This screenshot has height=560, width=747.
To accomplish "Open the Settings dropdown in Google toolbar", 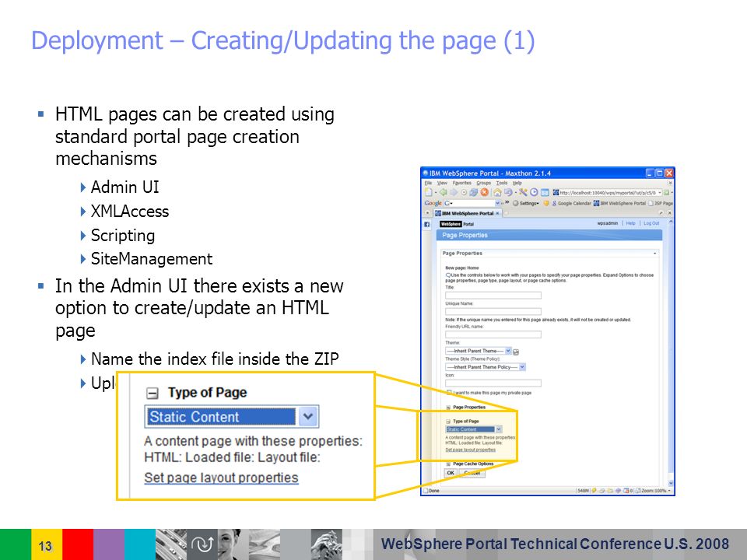I will coord(525,203).
